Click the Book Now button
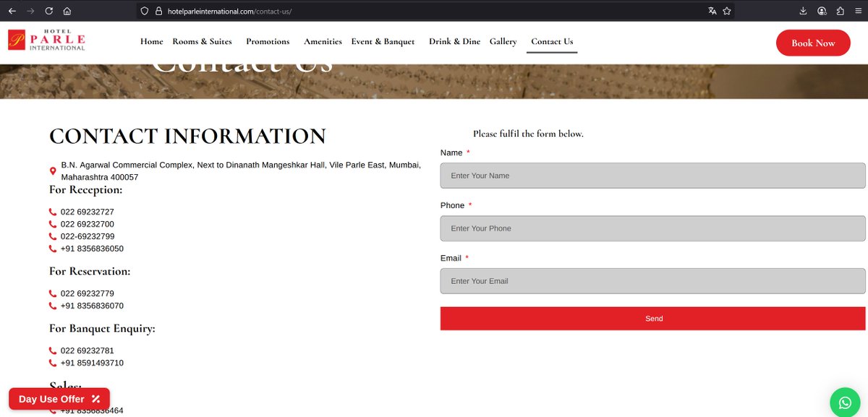Screen dimensions: 868x417 click(813, 43)
